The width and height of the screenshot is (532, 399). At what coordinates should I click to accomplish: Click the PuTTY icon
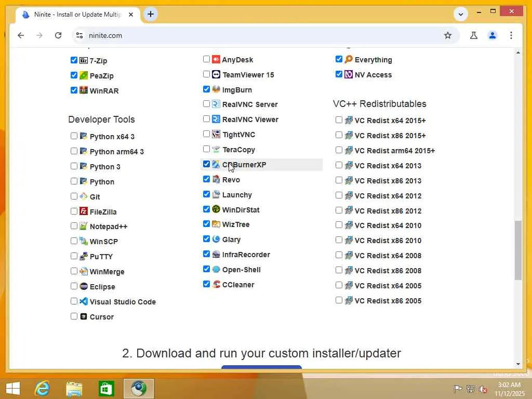84,256
